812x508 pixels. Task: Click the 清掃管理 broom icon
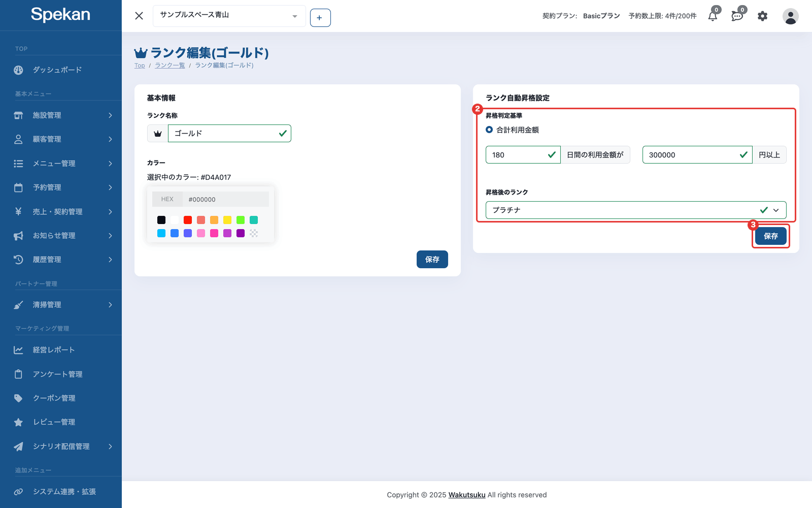tap(18, 305)
